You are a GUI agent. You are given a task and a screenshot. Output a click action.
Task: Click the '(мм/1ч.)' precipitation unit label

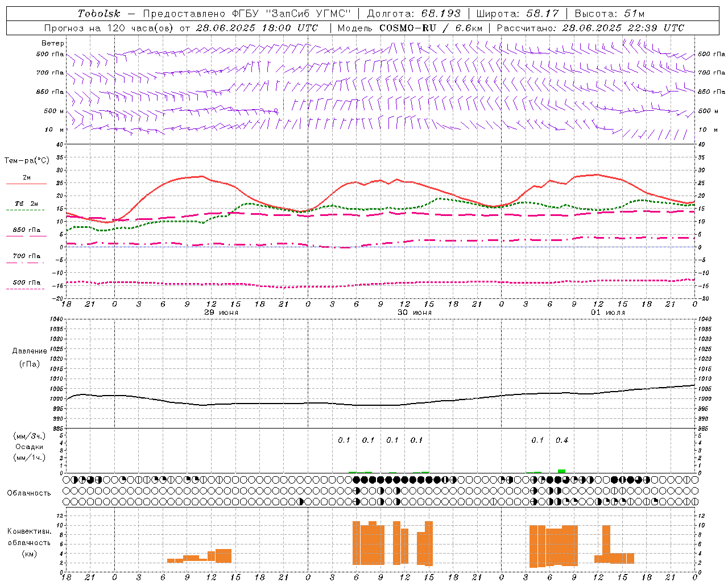point(30,458)
